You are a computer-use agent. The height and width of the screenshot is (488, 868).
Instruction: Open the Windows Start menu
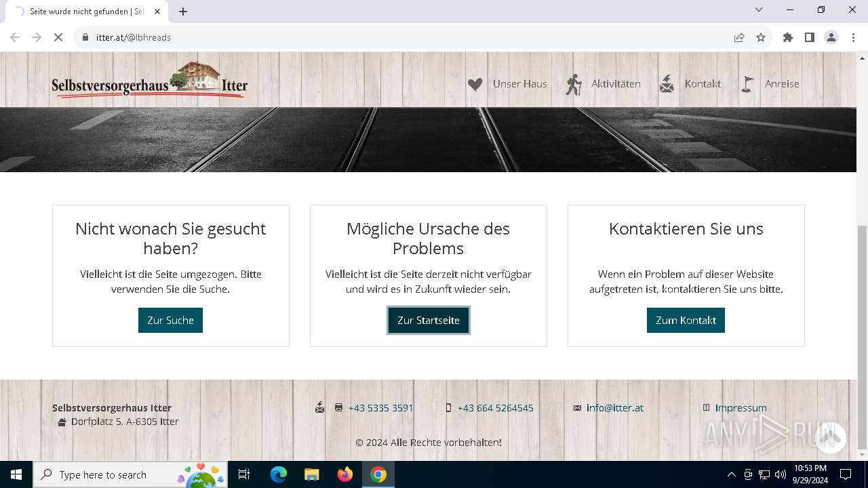coord(16,474)
